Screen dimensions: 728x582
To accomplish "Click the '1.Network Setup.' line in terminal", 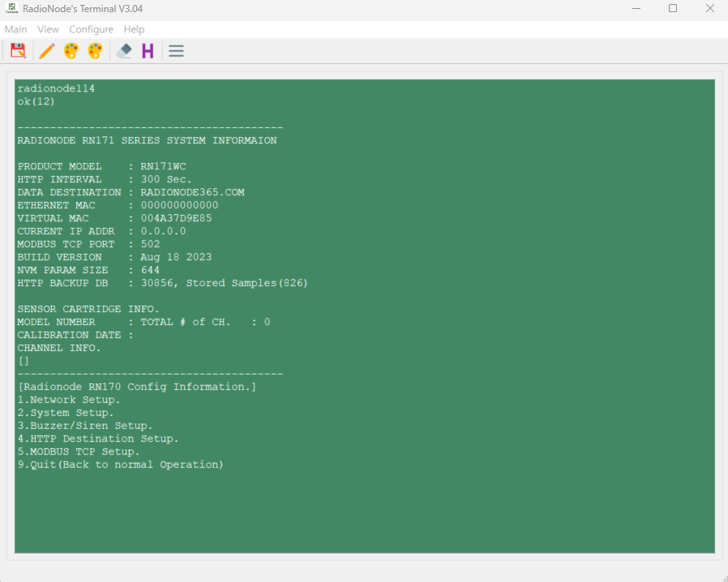I will tap(69, 400).
